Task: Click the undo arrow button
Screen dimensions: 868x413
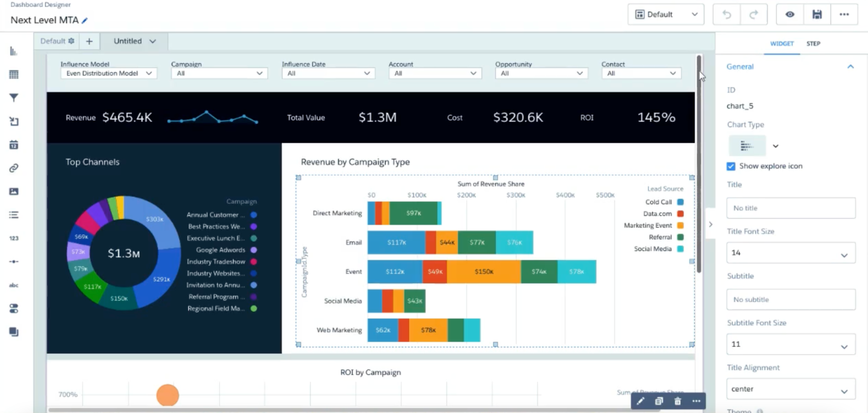Action: 726,14
